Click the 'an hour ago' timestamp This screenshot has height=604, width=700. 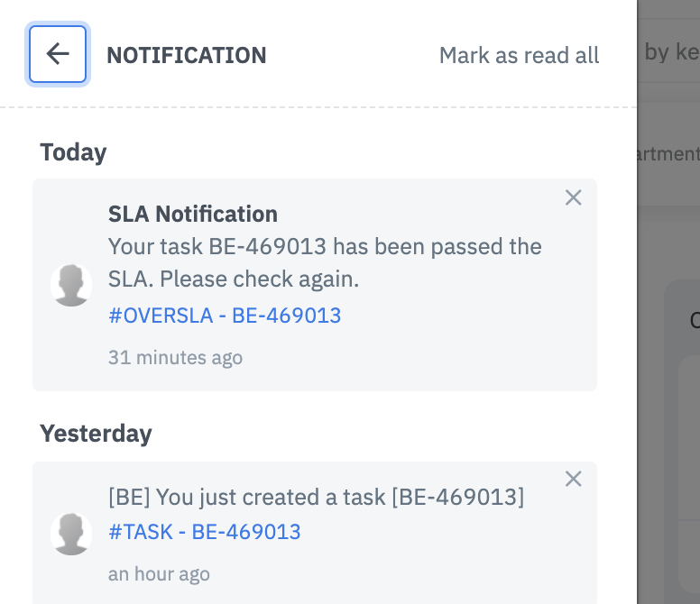point(159,573)
